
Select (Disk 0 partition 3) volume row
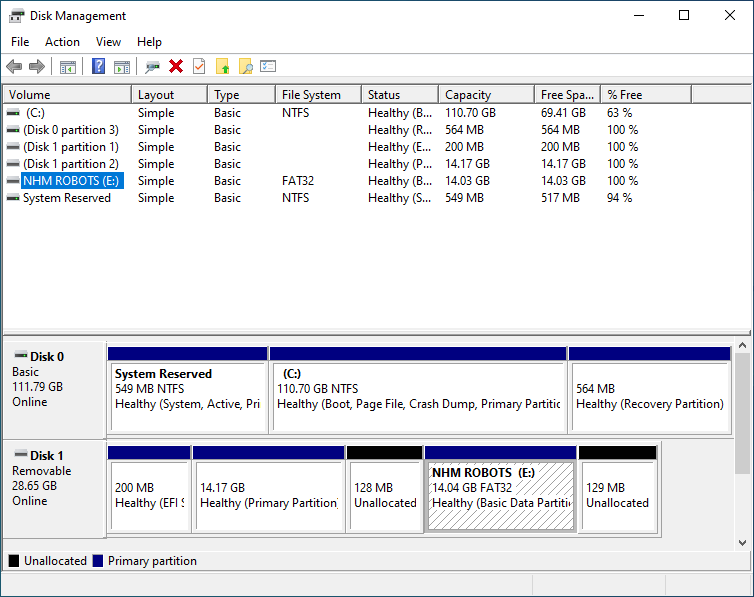71,130
